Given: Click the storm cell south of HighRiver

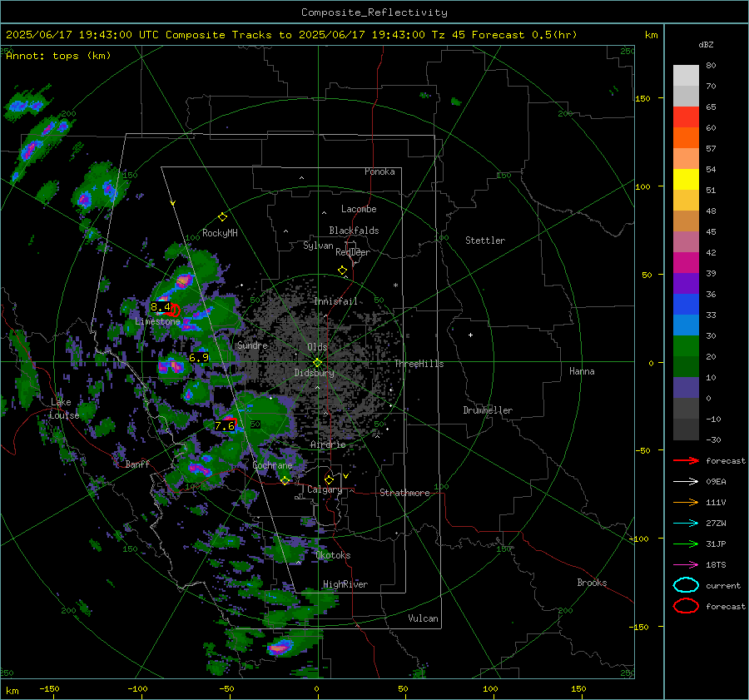Looking at the screenshot, I should tap(281, 647).
